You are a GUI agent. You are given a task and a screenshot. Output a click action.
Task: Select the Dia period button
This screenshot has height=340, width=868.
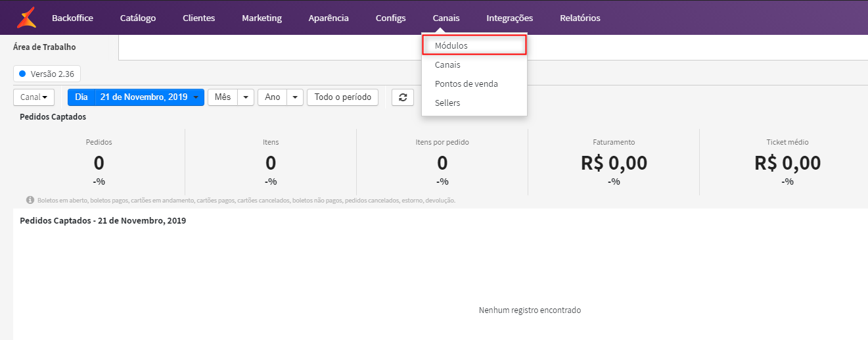click(81, 97)
